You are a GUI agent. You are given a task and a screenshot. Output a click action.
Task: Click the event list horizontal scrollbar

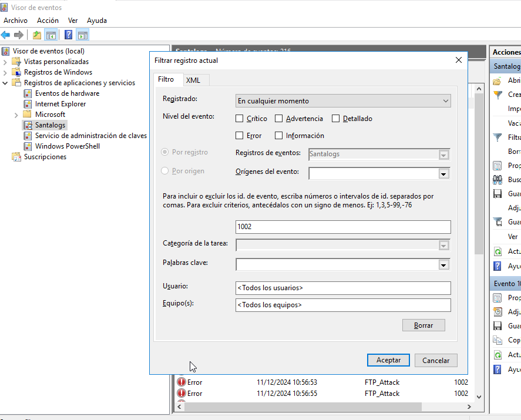302,406
